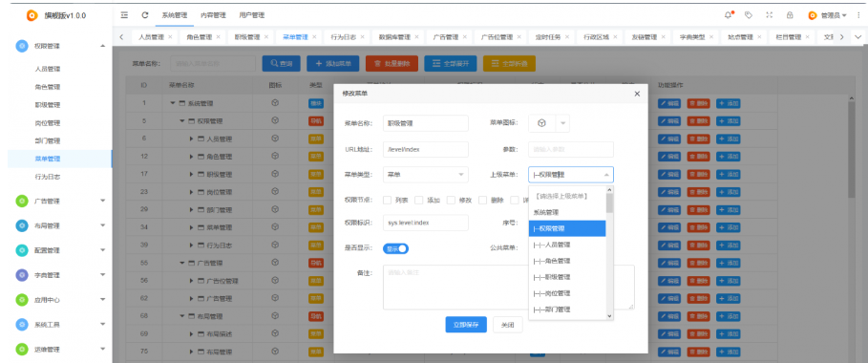Viewport: 868px width, 363px height.
Task: Switch to the 系统管理 top menu
Action: tap(175, 15)
